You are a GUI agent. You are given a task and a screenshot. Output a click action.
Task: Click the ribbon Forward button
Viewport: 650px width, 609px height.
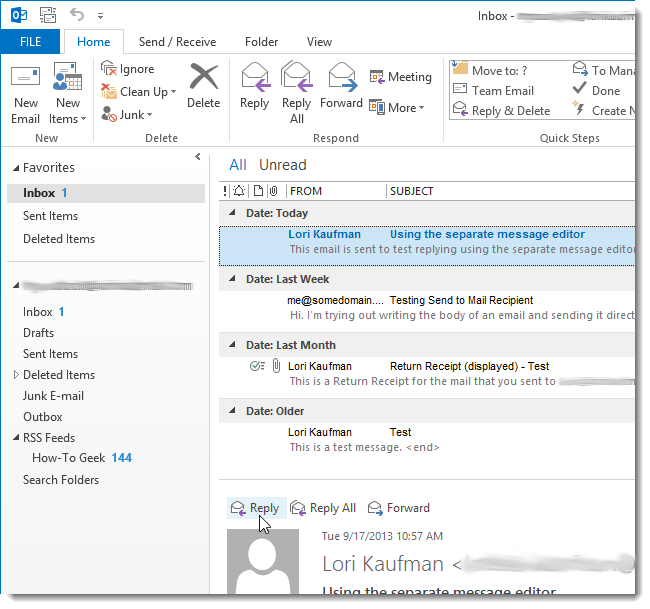[x=341, y=86]
